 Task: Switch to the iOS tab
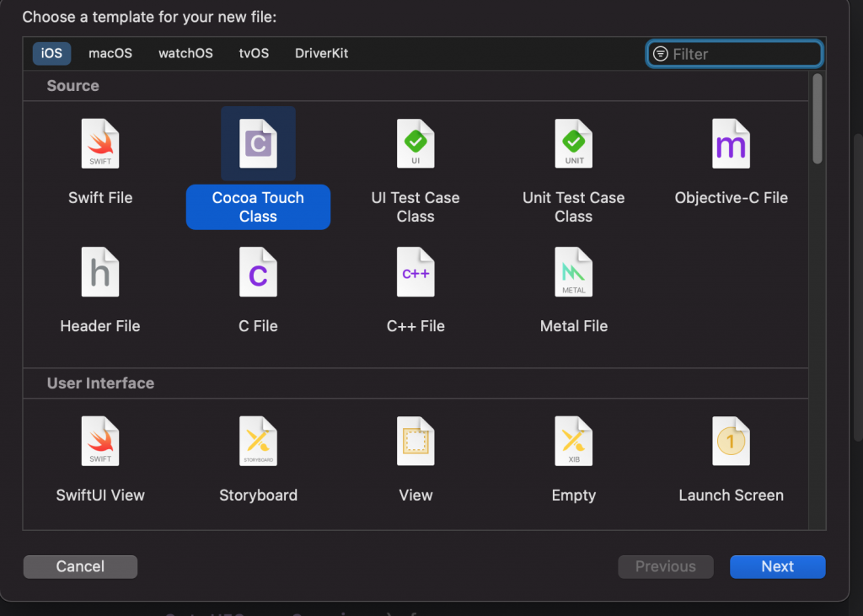(x=51, y=53)
